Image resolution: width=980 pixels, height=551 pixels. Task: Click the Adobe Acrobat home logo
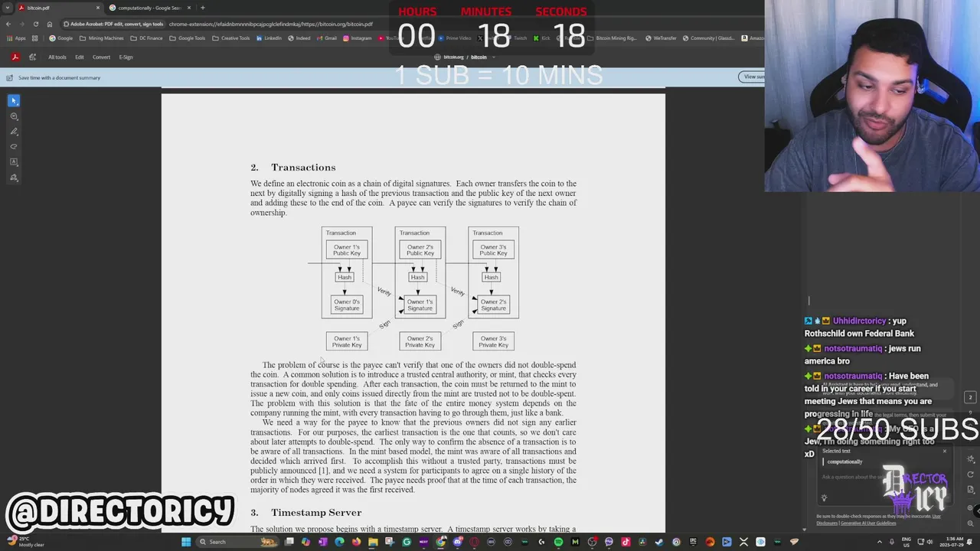[15, 57]
